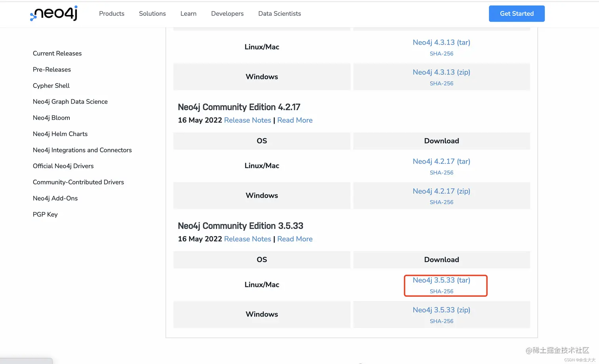This screenshot has width=599, height=364.
Task: Download Neo4j 4.2.17 (zip)
Action: (441, 191)
